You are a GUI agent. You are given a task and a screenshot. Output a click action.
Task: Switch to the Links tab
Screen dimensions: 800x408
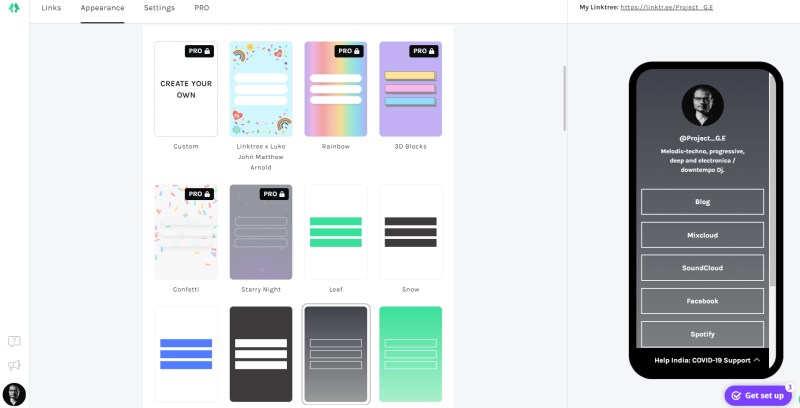(51, 8)
